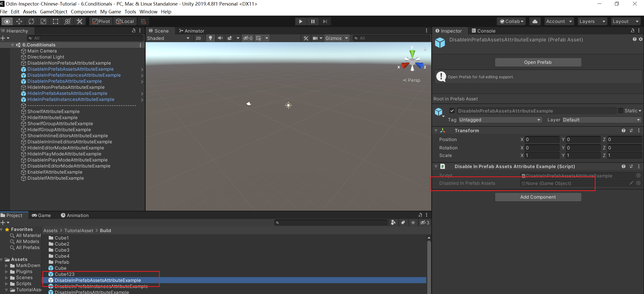Switch to the Game tab

tap(41, 215)
